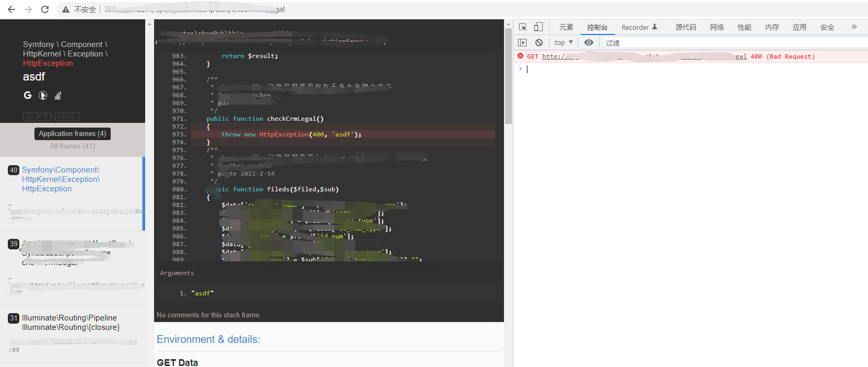Show console sidebar icon
This screenshot has width=868, height=367.
pyautogui.click(x=522, y=42)
